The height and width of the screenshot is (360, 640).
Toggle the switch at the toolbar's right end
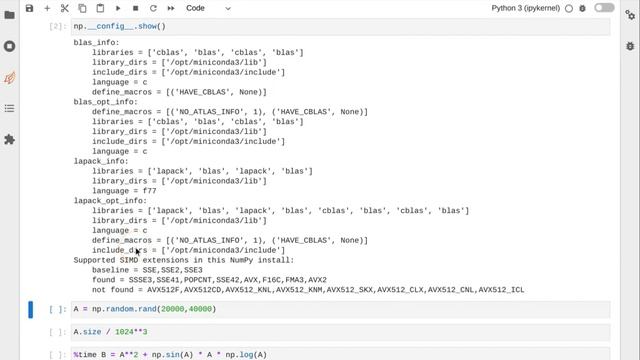604,8
